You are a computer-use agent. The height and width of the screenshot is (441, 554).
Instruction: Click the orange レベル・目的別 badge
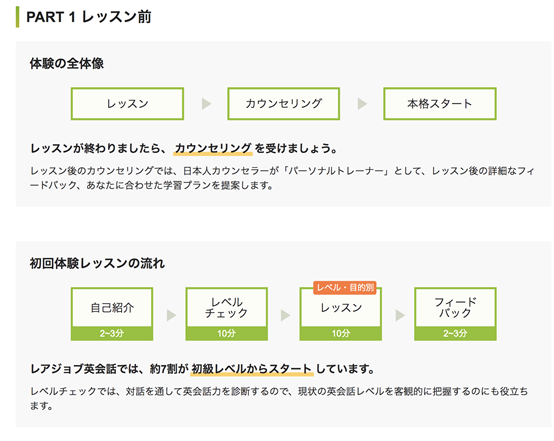[x=345, y=288]
